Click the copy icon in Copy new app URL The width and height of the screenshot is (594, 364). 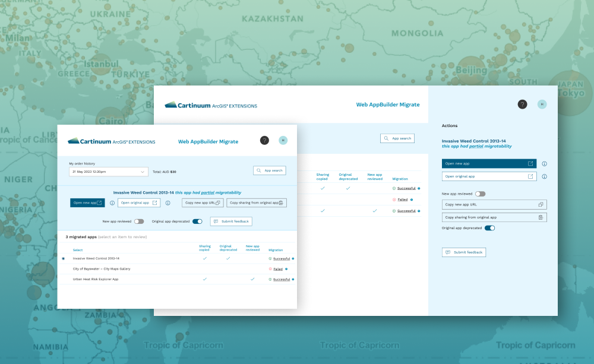point(217,202)
